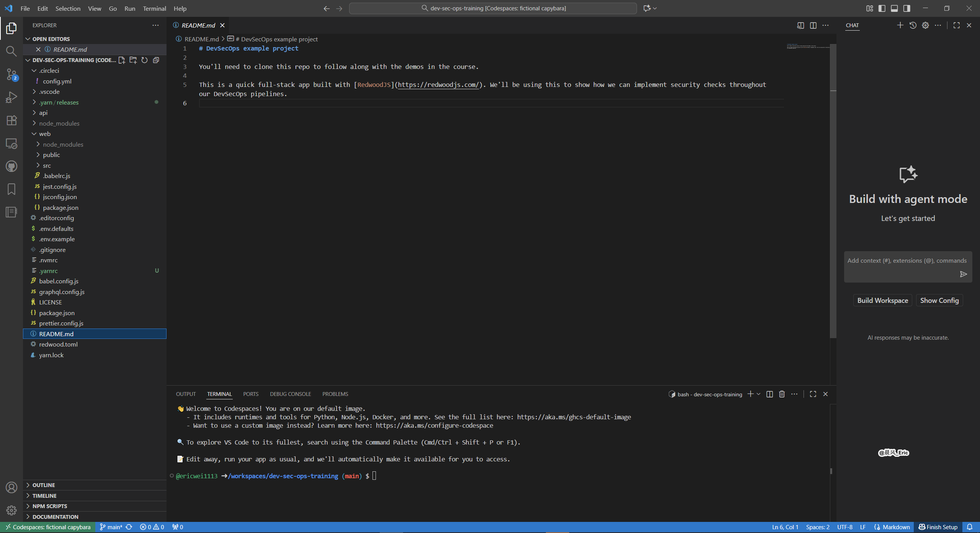Open the Terminal menu
This screenshot has height=533, width=980.
[x=154, y=8]
